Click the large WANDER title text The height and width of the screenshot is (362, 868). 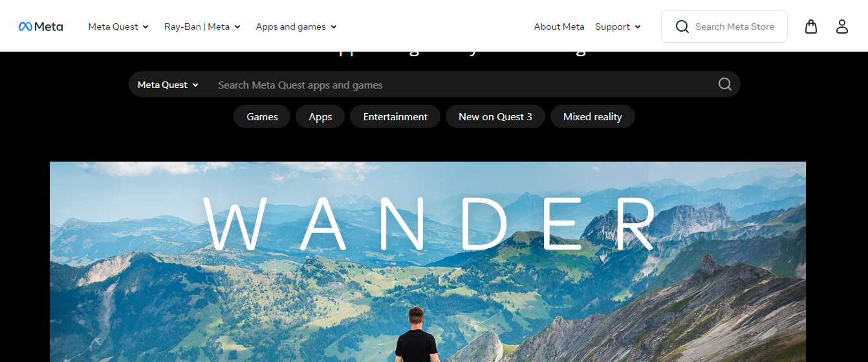(429, 223)
